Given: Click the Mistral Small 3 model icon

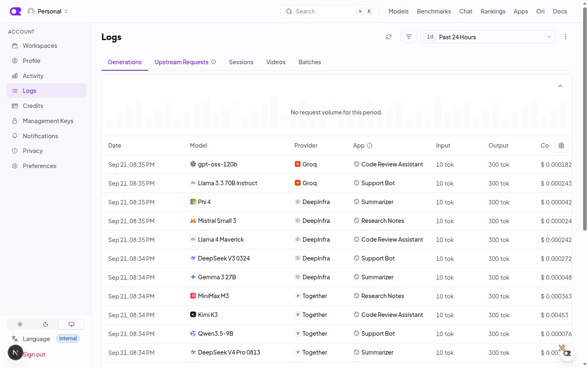Looking at the screenshot, I should [193, 220].
